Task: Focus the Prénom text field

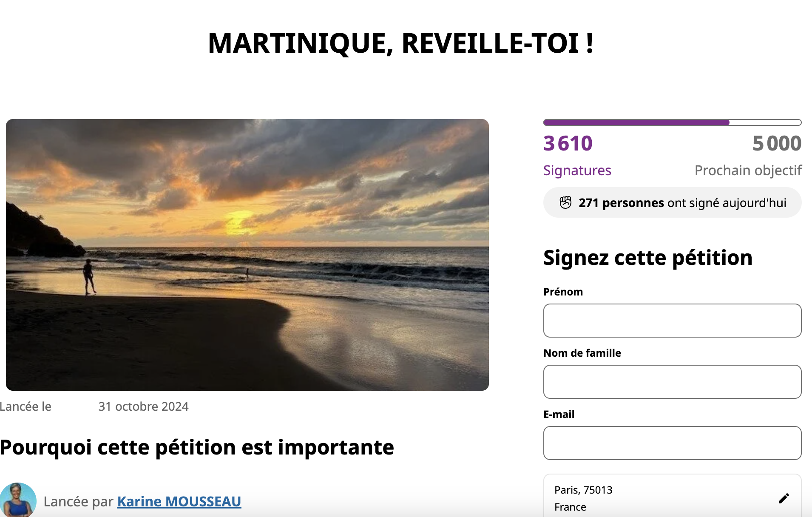Action: click(672, 321)
